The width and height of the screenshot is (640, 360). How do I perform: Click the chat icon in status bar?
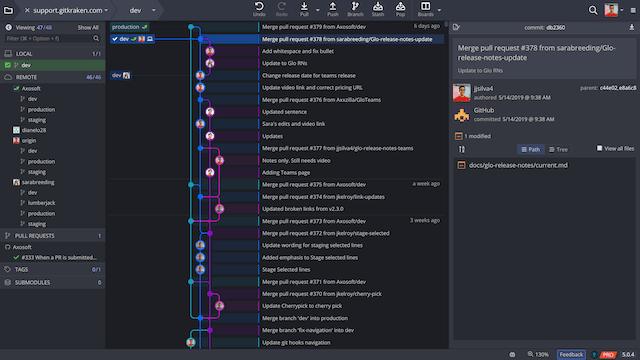tap(512, 355)
